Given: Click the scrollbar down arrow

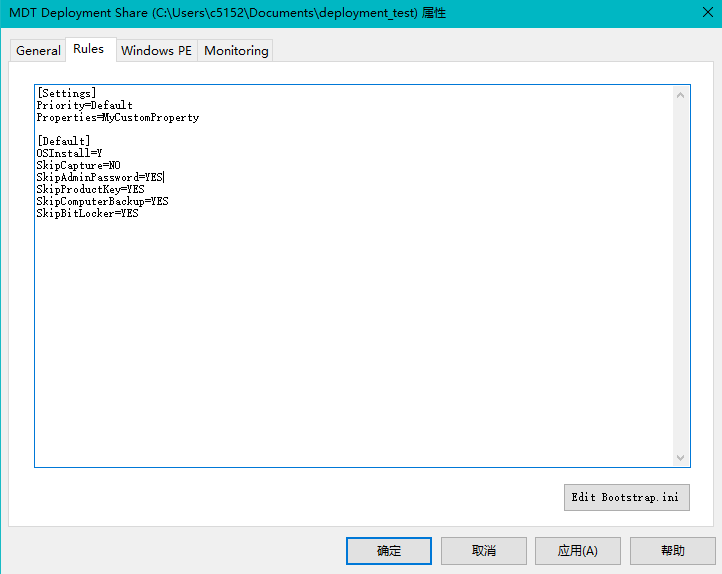Looking at the screenshot, I should (681, 458).
